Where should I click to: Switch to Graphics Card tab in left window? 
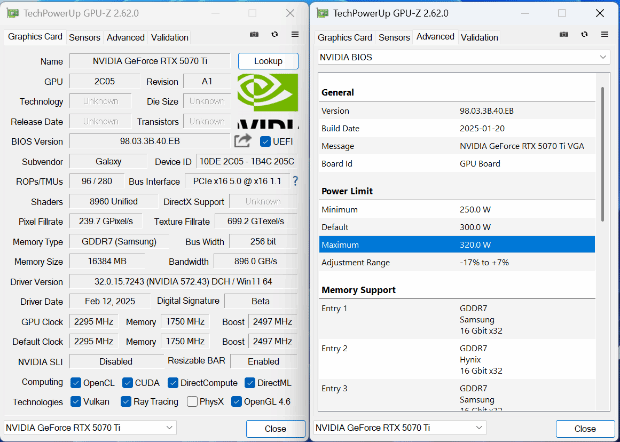point(35,37)
